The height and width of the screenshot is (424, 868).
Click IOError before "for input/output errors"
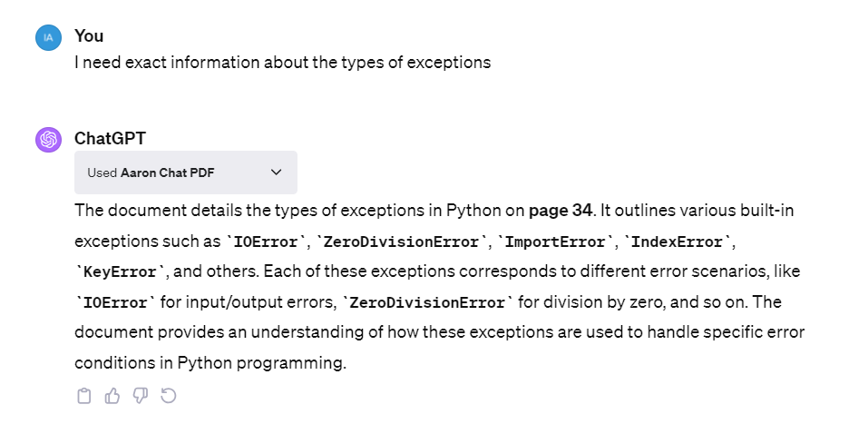coord(115,302)
